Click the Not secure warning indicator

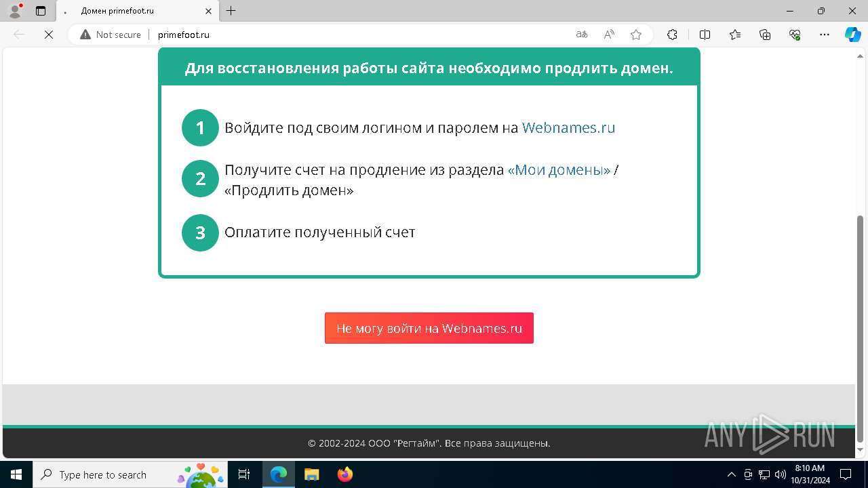point(111,35)
